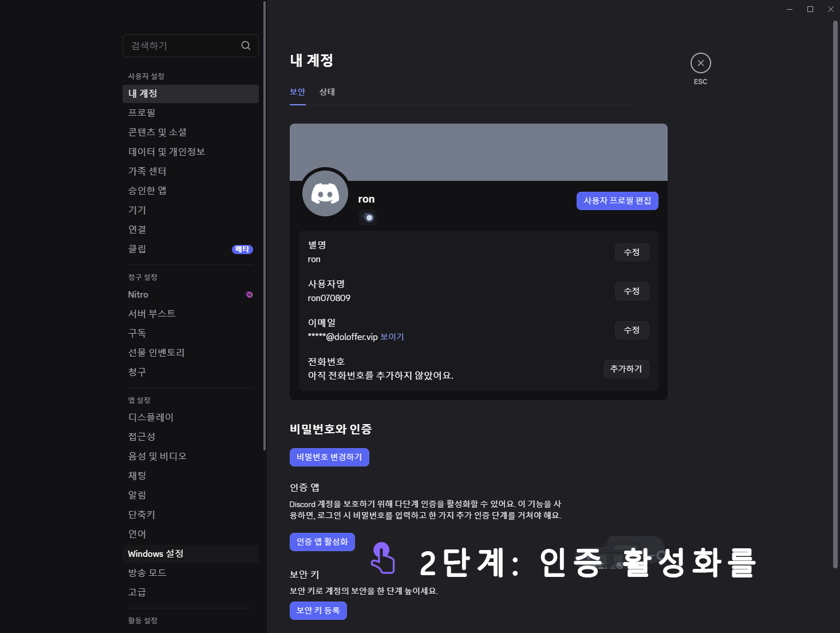
Task: Open 서버 부스트 page
Action: pos(191,314)
